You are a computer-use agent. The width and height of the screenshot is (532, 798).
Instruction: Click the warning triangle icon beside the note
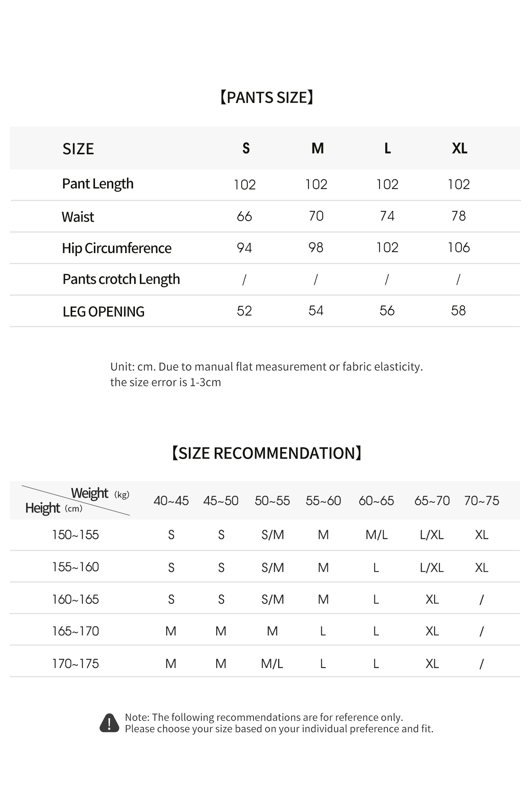coord(109,723)
